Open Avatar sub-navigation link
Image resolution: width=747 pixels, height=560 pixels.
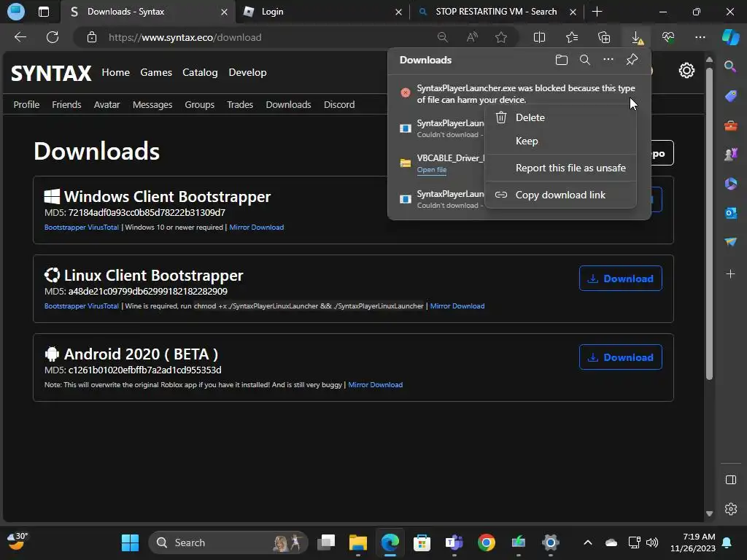(x=107, y=105)
